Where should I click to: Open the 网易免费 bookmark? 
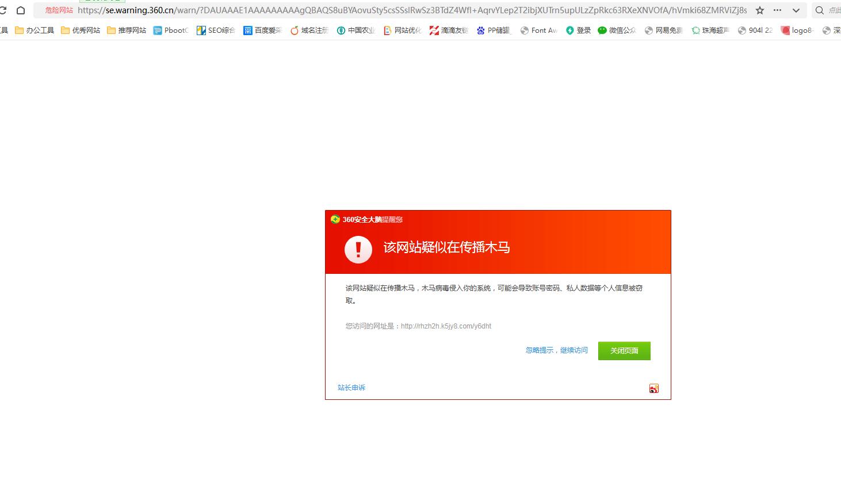(x=663, y=30)
